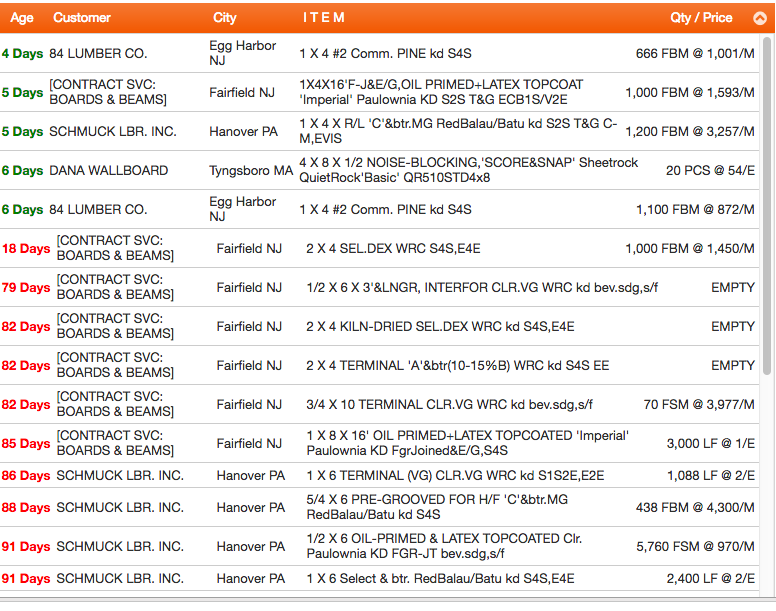The image size is (776, 611).
Task: Open the 1 X 6 Select & btr. RedBalau item
Action: 440,579
